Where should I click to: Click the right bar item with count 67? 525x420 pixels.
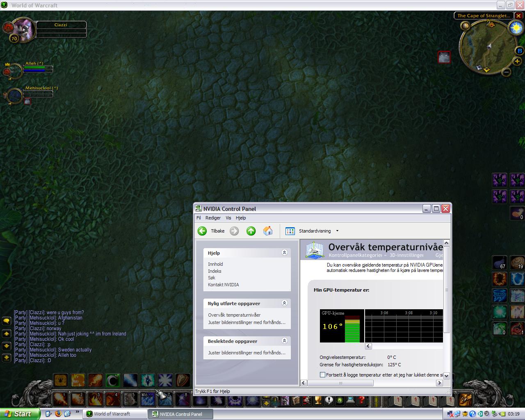500,262
